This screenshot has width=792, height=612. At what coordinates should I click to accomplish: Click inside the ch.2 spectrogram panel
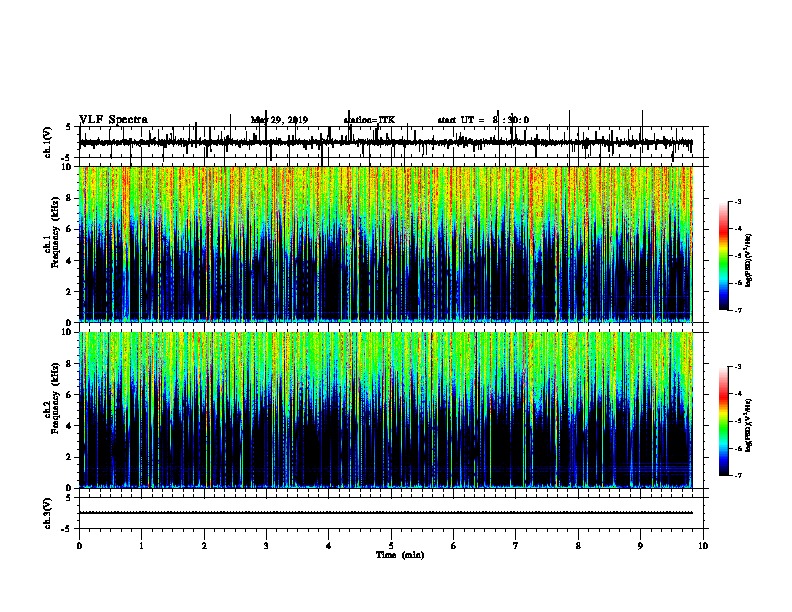(x=386, y=410)
